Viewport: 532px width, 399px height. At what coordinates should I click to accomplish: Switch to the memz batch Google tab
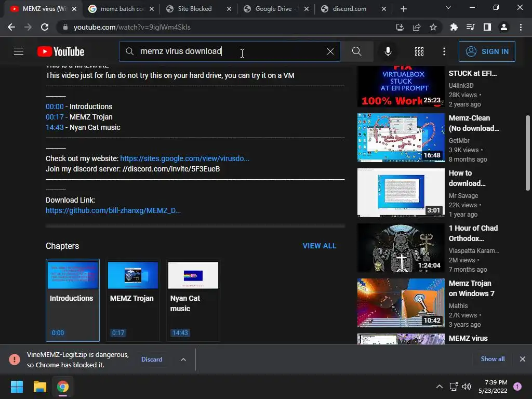pyautogui.click(x=121, y=9)
